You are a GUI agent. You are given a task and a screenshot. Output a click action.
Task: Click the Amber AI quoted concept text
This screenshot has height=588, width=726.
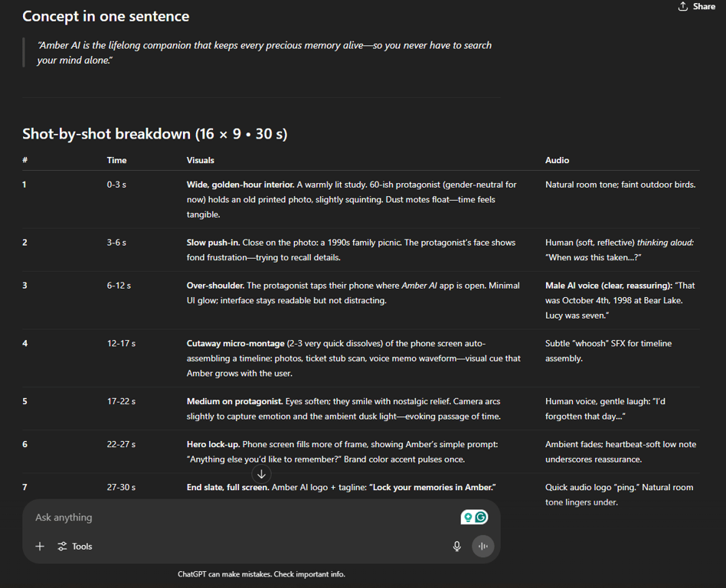tap(264, 53)
